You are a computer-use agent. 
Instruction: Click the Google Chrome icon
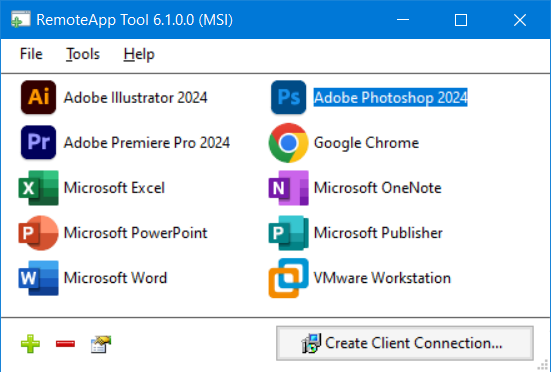[289, 143]
